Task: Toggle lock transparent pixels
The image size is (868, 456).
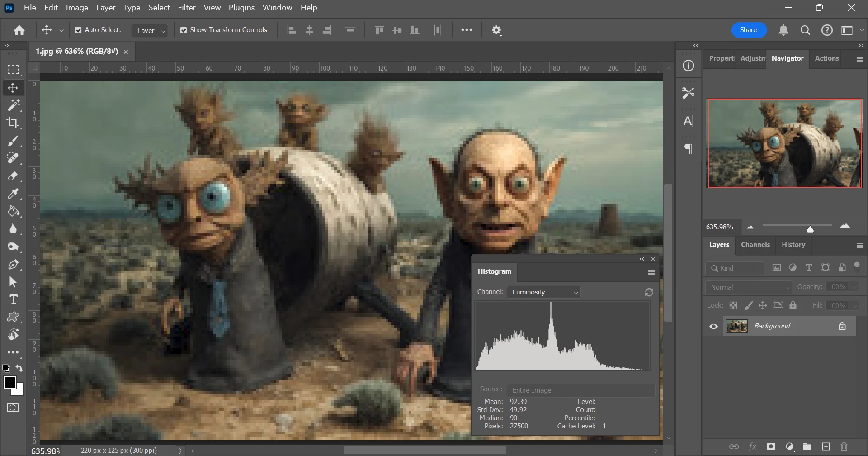Action: [x=733, y=305]
